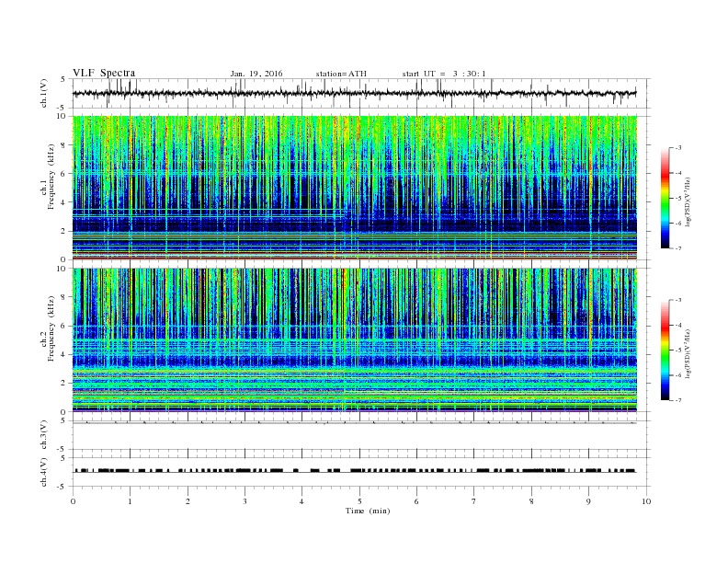
Task: Click the "4" kHz tick of ch.2 spectrogram
Action: (x=64, y=355)
